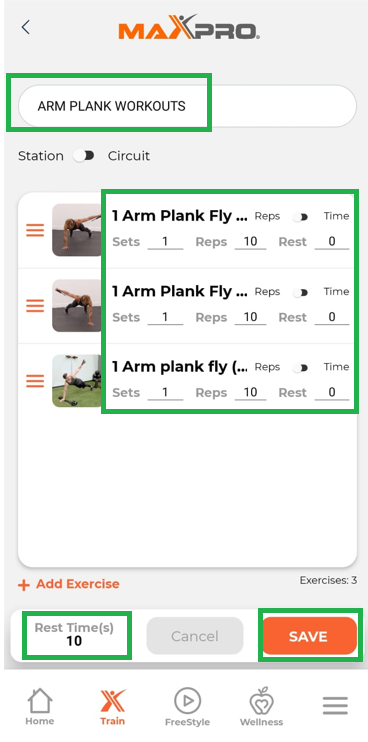368x742 pixels.
Task: Click the Cancel button
Action: tap(195, 636)
